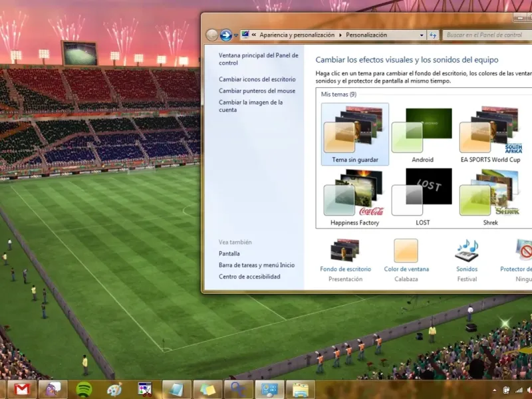Screen dimensions: 532x399
Task: Open Sticky Notes from the taskbar
Action: coord(207,389)
